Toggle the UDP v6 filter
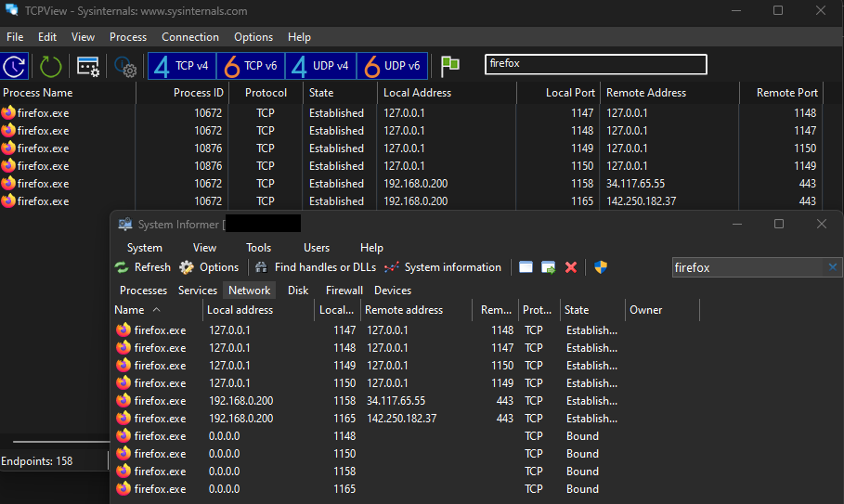 [x=392, y=66]
